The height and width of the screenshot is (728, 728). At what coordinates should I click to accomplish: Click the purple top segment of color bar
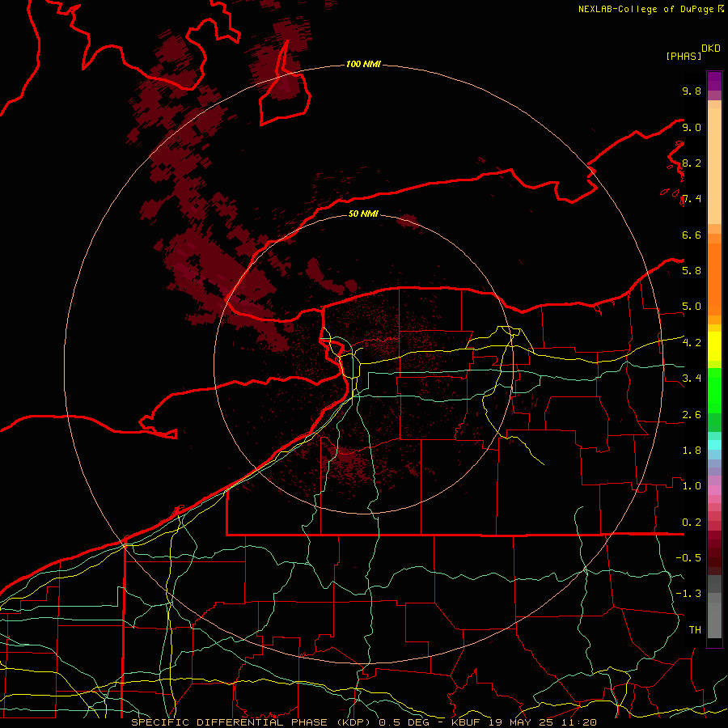pos(714,81)
